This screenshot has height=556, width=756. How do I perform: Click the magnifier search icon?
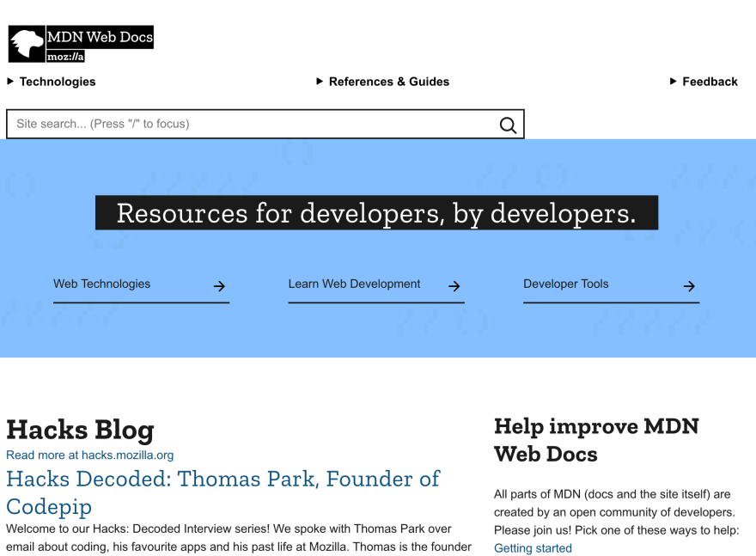click(508, 125)
